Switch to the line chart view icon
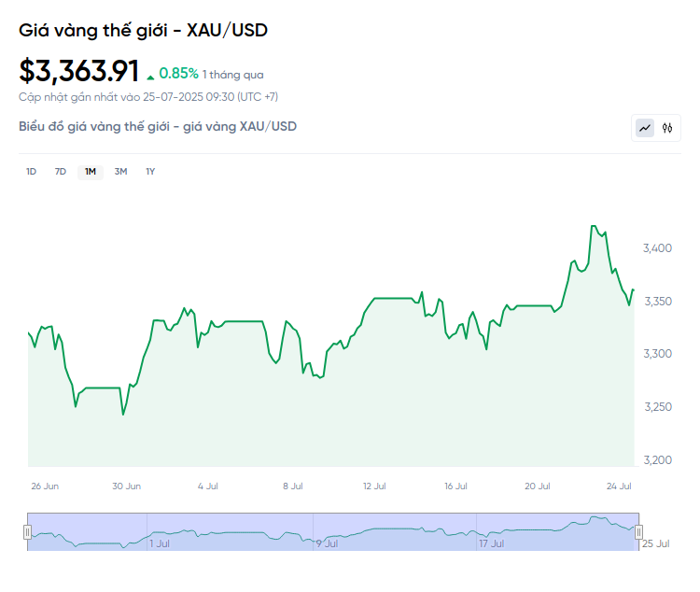700x592 pixels. [x=645, y=128]
